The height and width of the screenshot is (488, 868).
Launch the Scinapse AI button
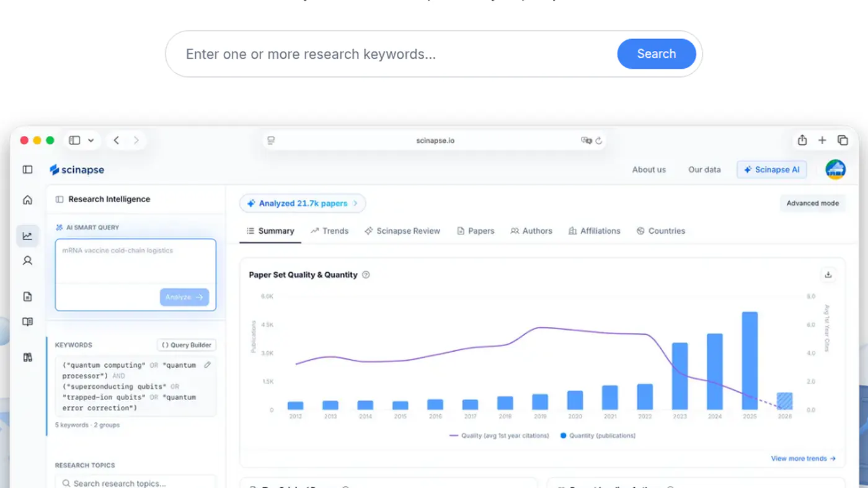772,169
